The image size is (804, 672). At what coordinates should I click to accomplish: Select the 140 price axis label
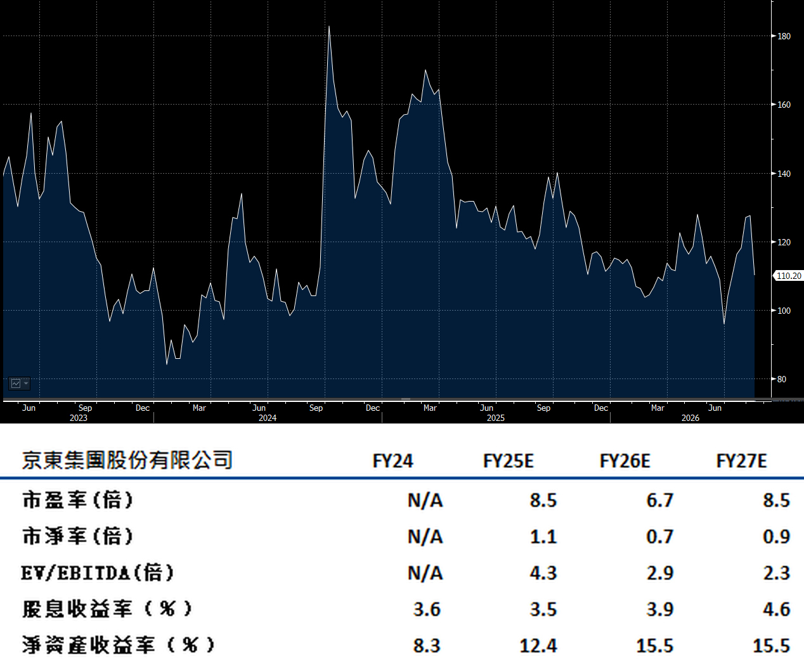coord(784,174)
